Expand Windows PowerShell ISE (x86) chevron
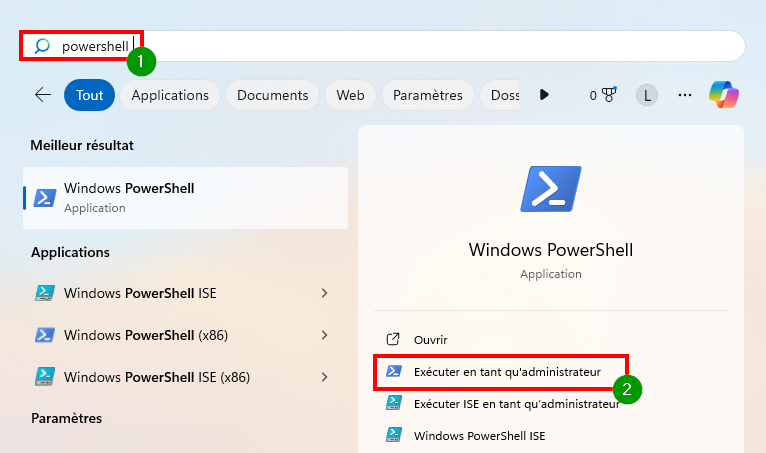The width and height of the screenshot is (766, 453). (x=324, y=377)
